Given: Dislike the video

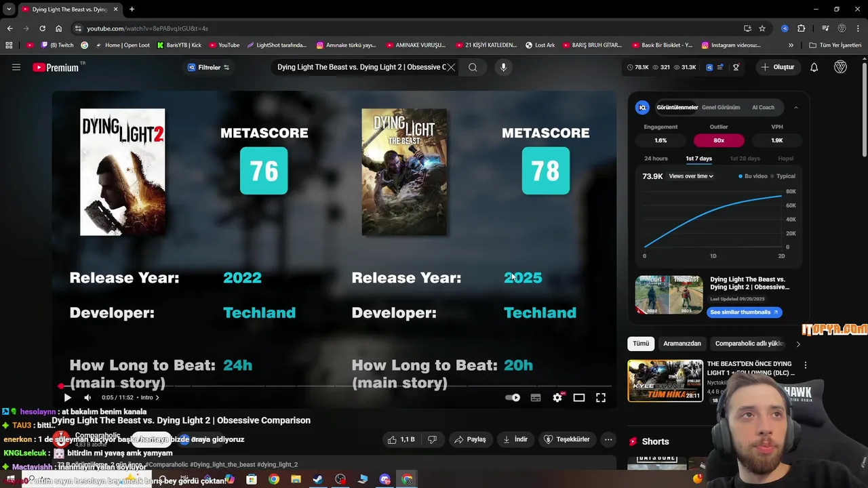Looking at the screenshot, I should pyautogui.click(x=432, y=439).
